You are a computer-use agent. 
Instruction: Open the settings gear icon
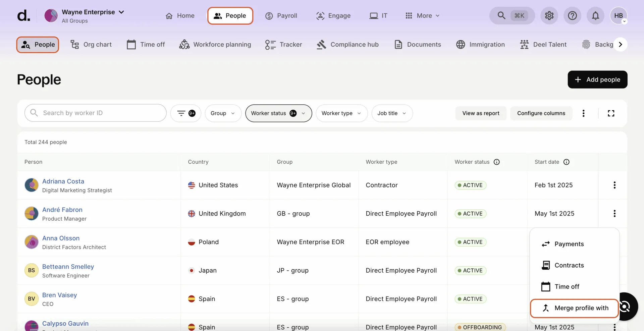[x=549, y=15]
